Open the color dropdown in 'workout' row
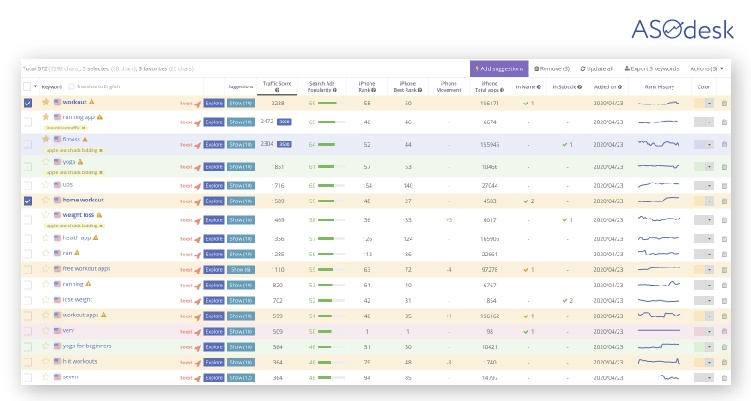 [709, 102]
